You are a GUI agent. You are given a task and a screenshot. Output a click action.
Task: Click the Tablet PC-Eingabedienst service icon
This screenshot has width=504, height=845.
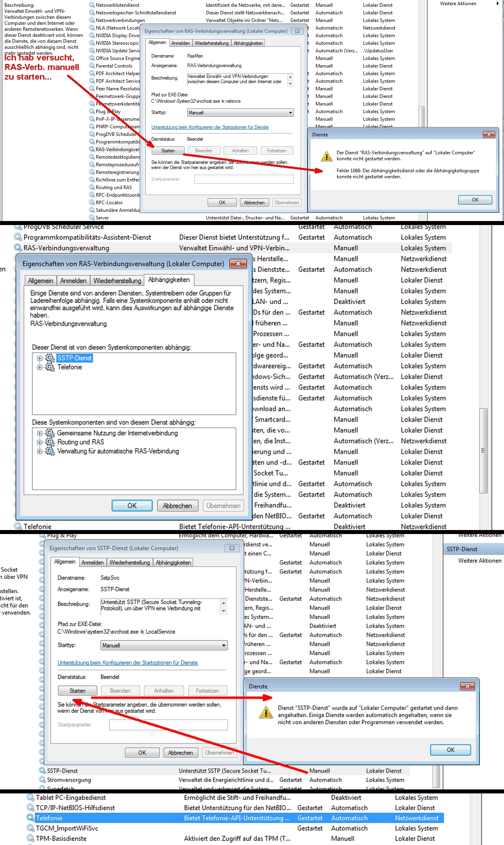coord(30,797)
